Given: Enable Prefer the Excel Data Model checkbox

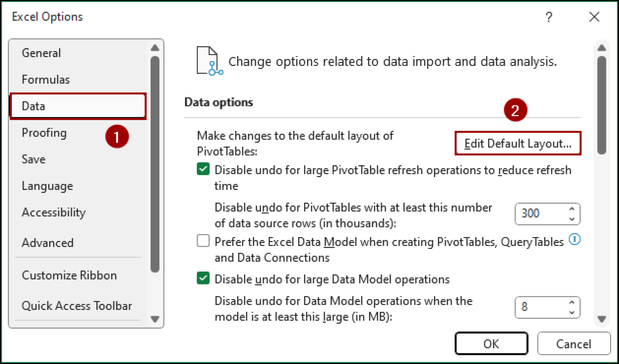Looking at the screenshot, I should point(203,241).
